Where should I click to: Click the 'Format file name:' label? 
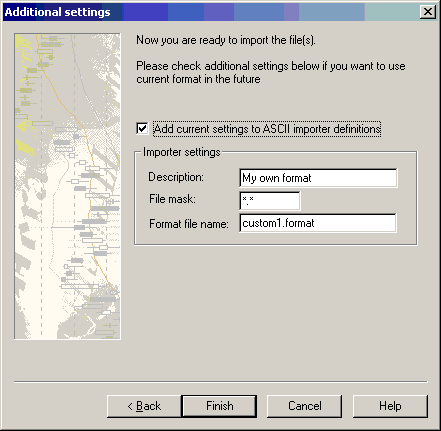(x=189, y=224)
